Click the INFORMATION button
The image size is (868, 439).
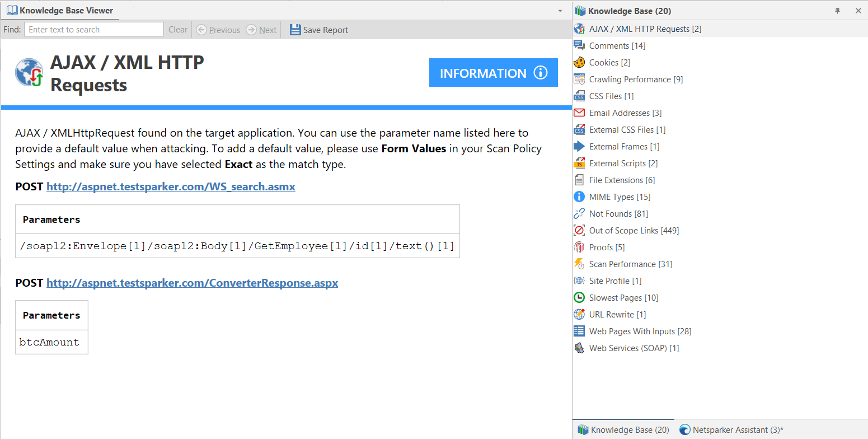(493, 72)
